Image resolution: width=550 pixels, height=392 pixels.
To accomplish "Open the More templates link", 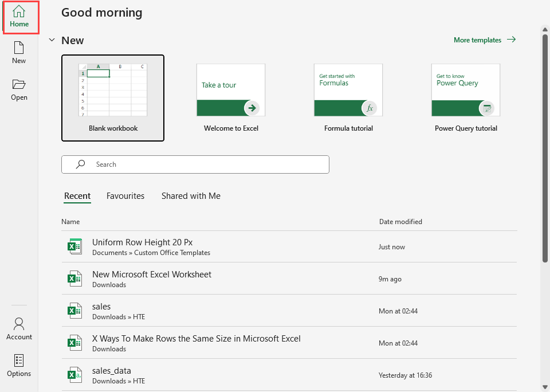I will click(x=484, y=40).
